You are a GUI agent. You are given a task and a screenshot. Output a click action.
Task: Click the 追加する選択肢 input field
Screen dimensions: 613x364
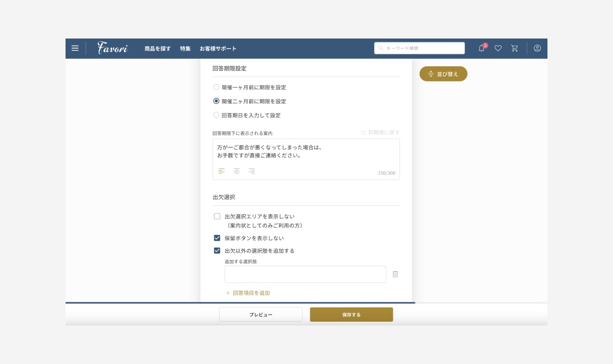[305, 274]
